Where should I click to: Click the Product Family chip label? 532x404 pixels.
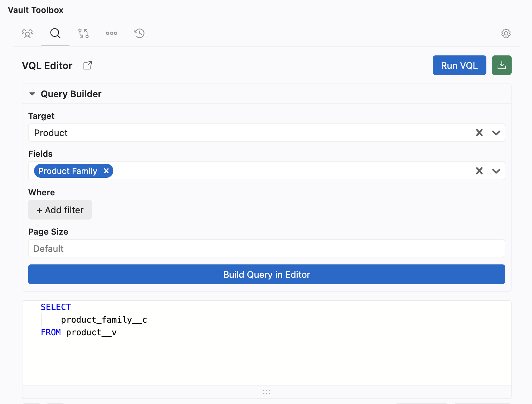(68, 171)
